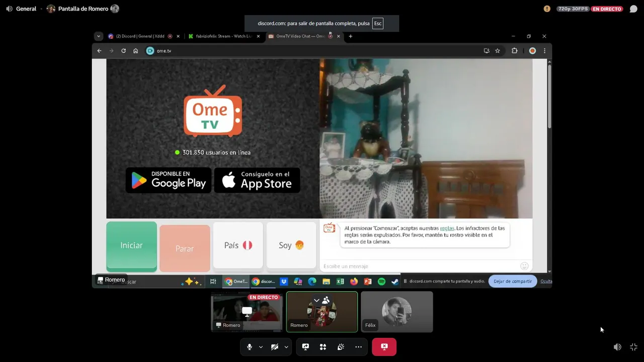Click the site info icon beside ome.tv
644x362 pixels.
point(150,51)
